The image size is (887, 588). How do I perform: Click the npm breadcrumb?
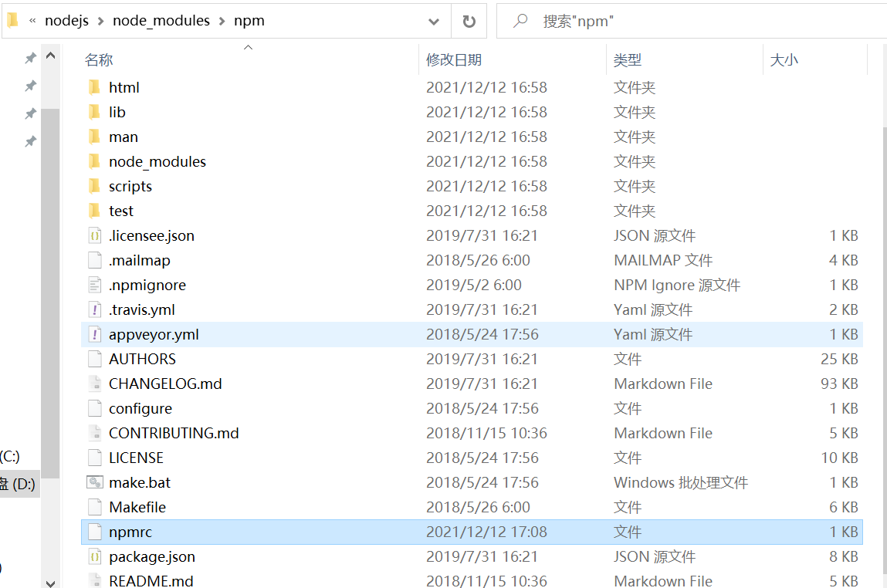point(249,21)
